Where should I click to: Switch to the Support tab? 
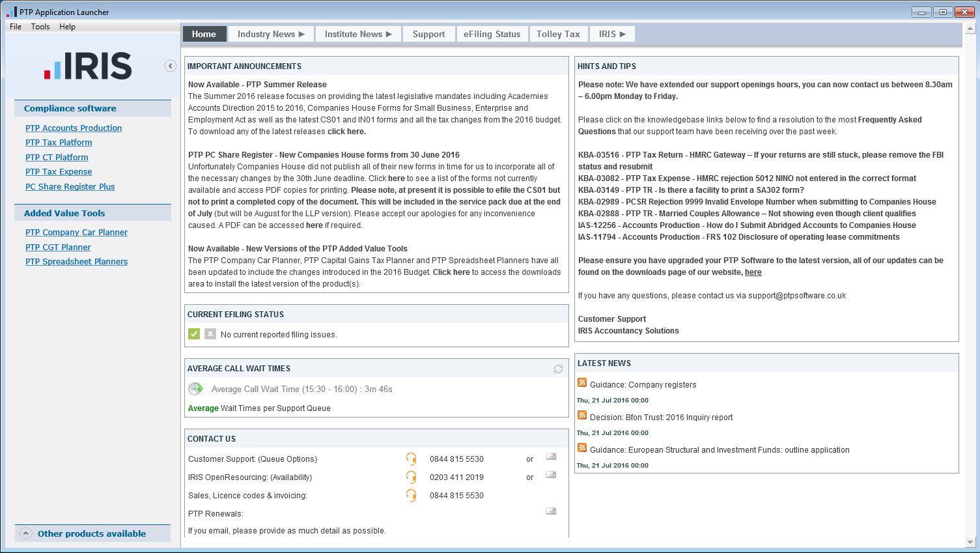[x=428, y=34]
